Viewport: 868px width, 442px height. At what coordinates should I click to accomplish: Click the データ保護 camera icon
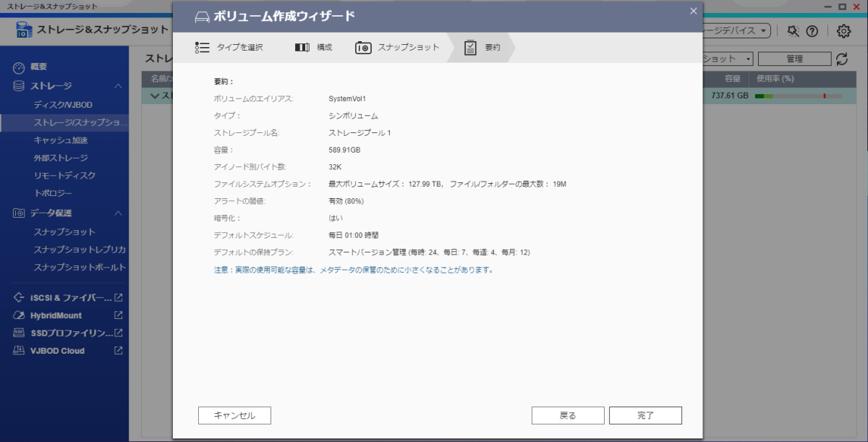click(x=20, y=213)
